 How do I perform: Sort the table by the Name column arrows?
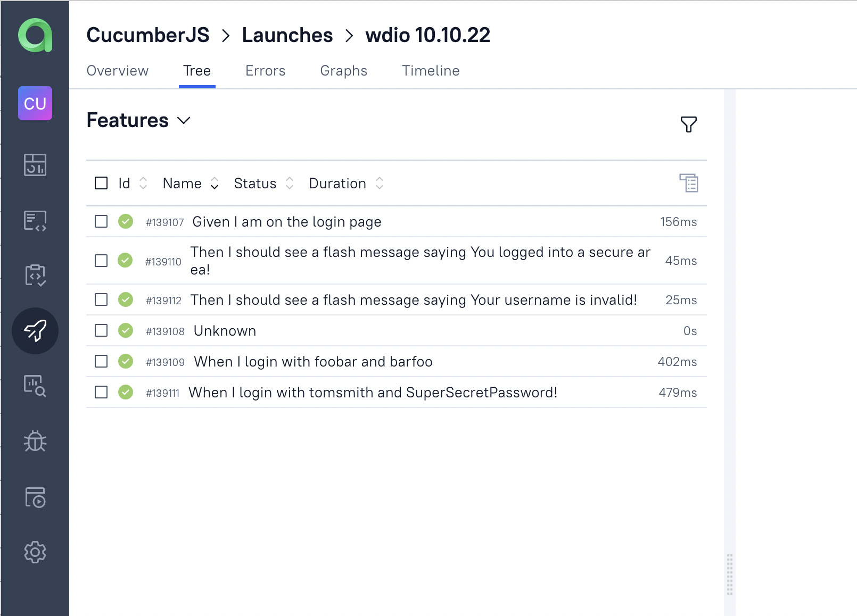point(215,183)
